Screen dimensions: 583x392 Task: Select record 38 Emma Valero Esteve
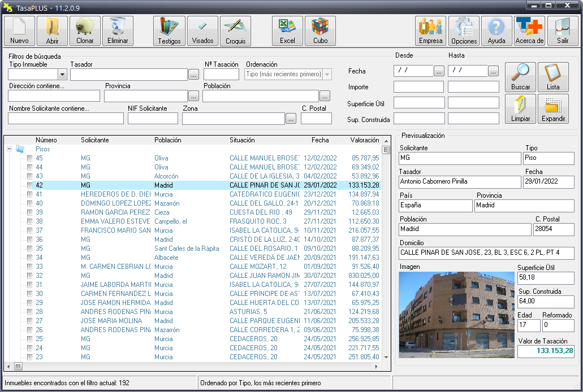click(116, 221)
